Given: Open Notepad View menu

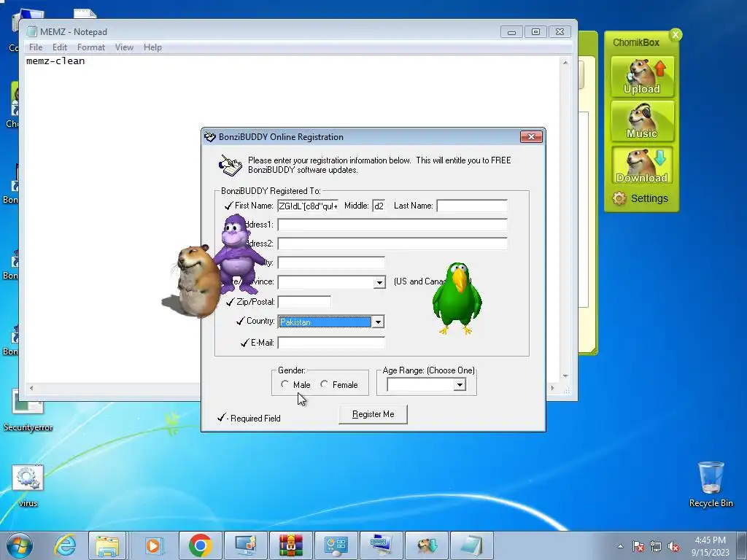Looking at the screenshot, I should [124, 47].
